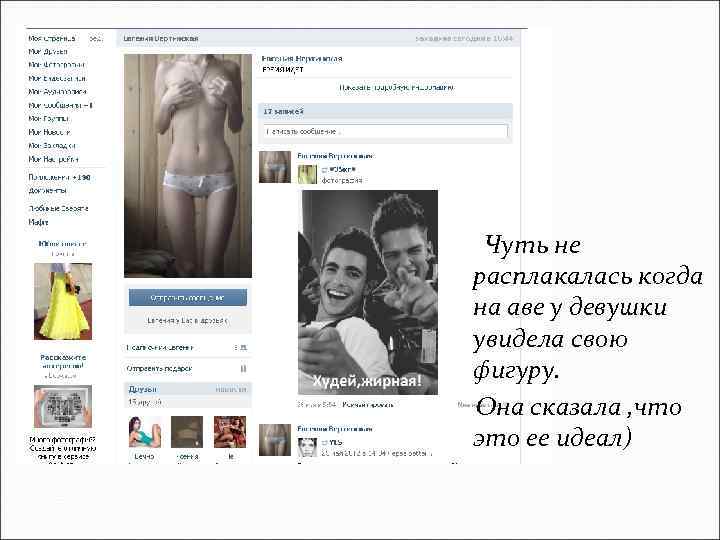Image resolution: width=720 pixels, height=540 pixels.
Task: Open the middle dark friend thumbnail
Action: (x=187, y=432)
